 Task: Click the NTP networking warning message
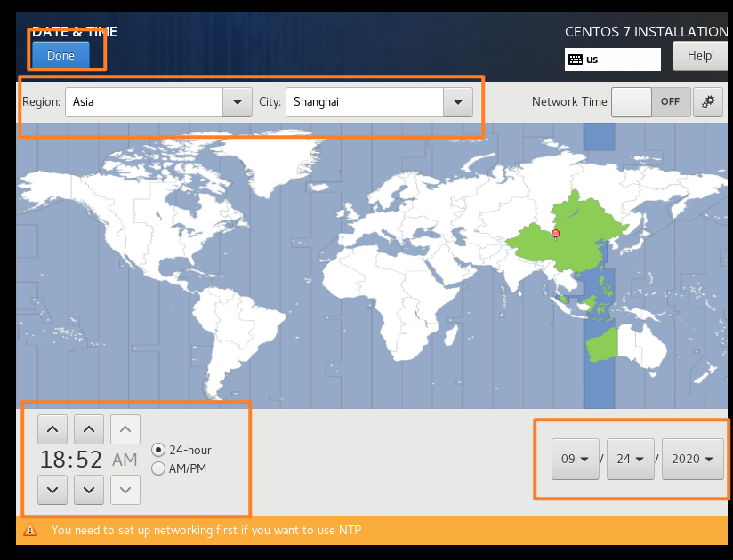[x=206, y=530]
